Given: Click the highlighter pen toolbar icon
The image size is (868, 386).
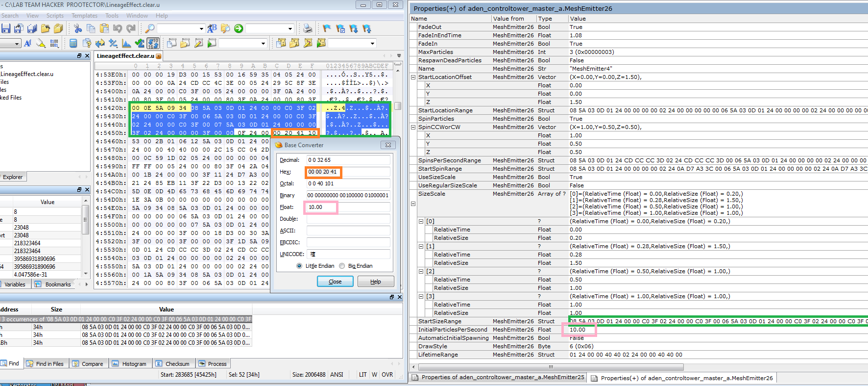Looking at the screenshot, I should pos(41,43).
